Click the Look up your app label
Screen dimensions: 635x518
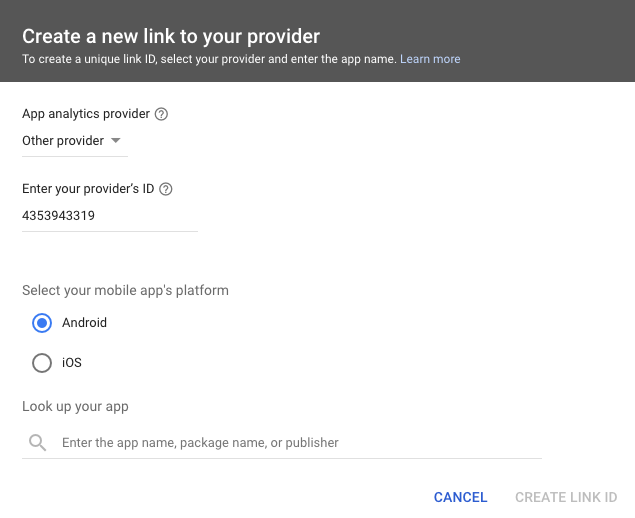pos(75,406)
